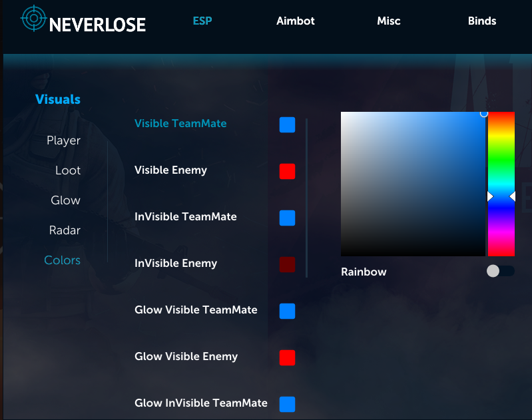Select the Visible TeamMate label
532x420 pixels.
[180, 123]
